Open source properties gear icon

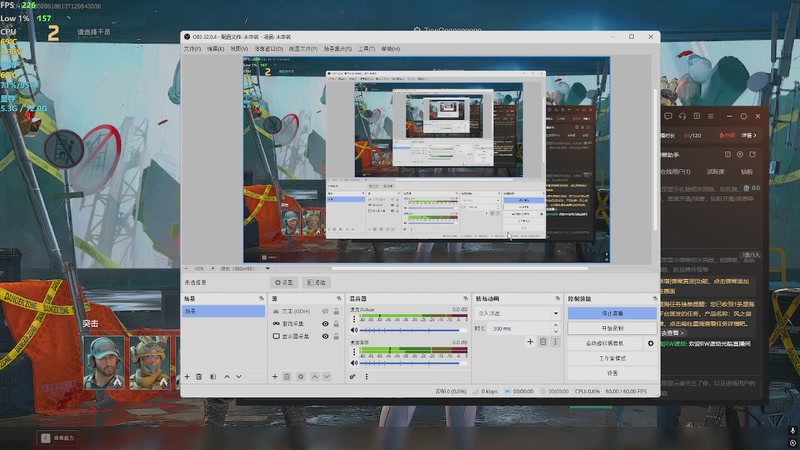(301, 377)
